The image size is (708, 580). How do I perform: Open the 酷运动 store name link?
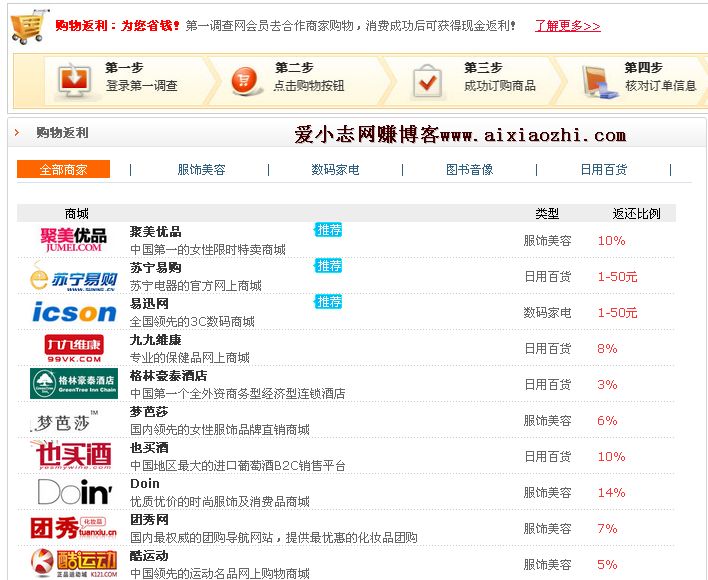(149, 556)
